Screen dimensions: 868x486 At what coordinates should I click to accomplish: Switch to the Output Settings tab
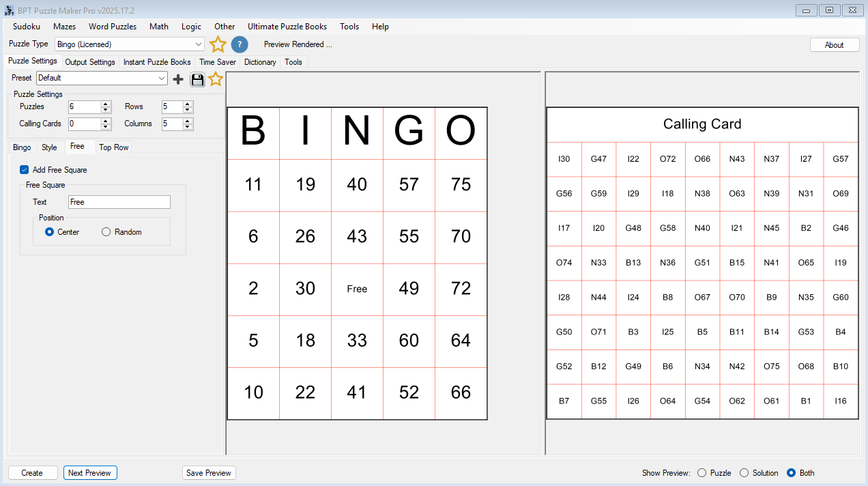click(x=89, y=61)
